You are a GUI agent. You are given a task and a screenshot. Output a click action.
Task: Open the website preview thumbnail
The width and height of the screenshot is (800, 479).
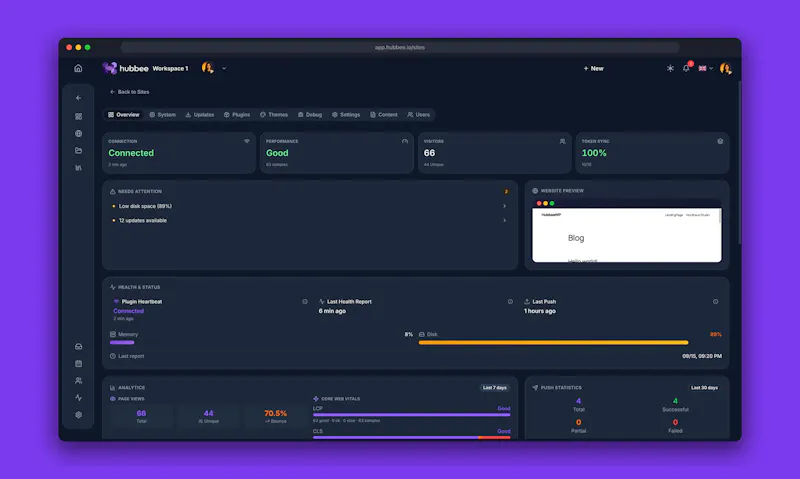[x=627, y=231]
